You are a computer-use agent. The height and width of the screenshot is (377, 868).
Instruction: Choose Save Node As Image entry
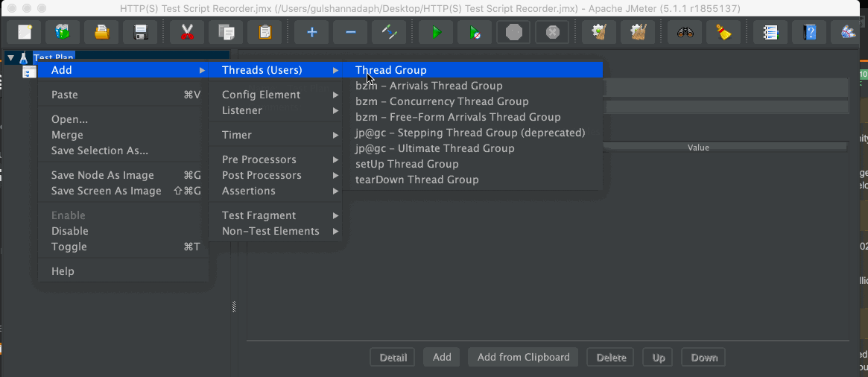click(123, 175)
